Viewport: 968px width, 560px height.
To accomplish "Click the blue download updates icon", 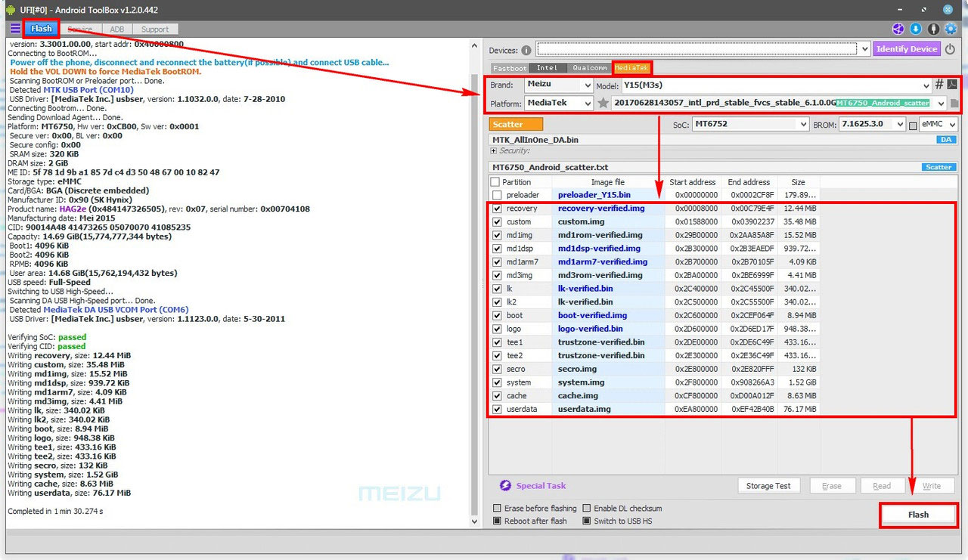I will [916, 29].
